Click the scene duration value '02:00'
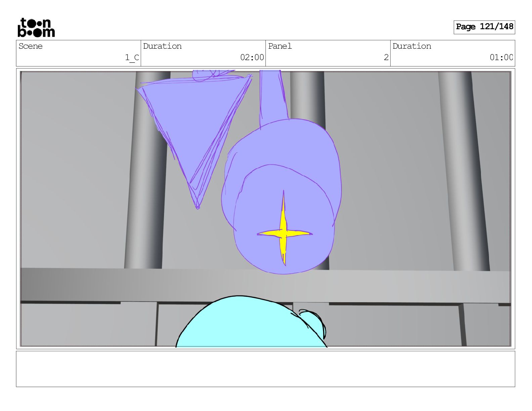 coord(252,57)
